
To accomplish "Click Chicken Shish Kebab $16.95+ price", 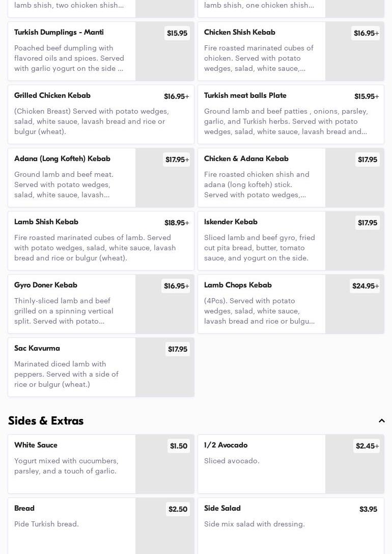I will [x=366, y=33].
